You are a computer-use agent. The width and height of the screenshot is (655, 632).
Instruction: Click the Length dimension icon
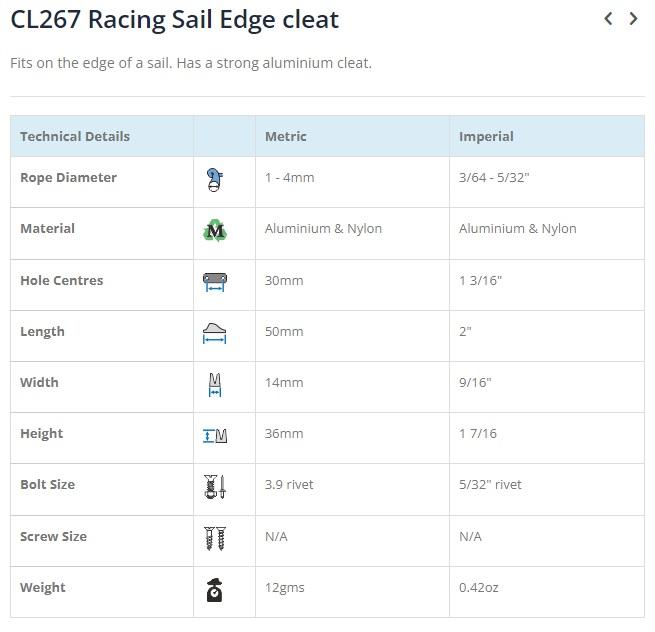(214, 333)
